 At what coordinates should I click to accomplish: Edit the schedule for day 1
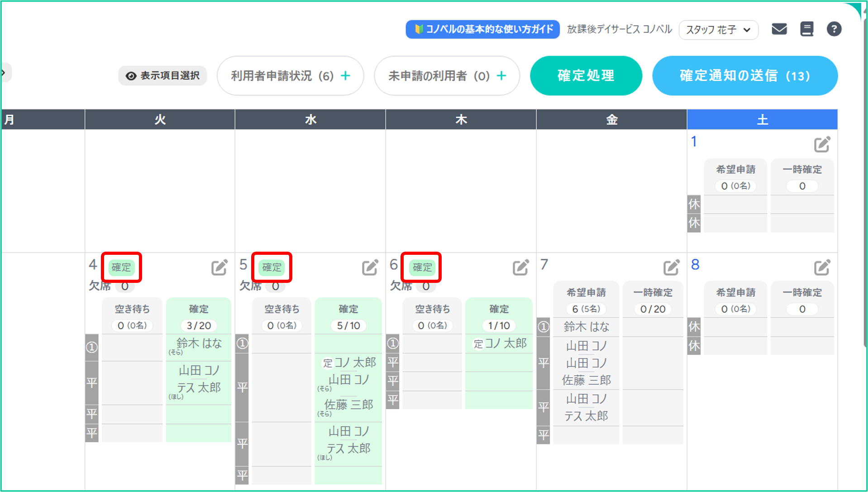(822, 145)
